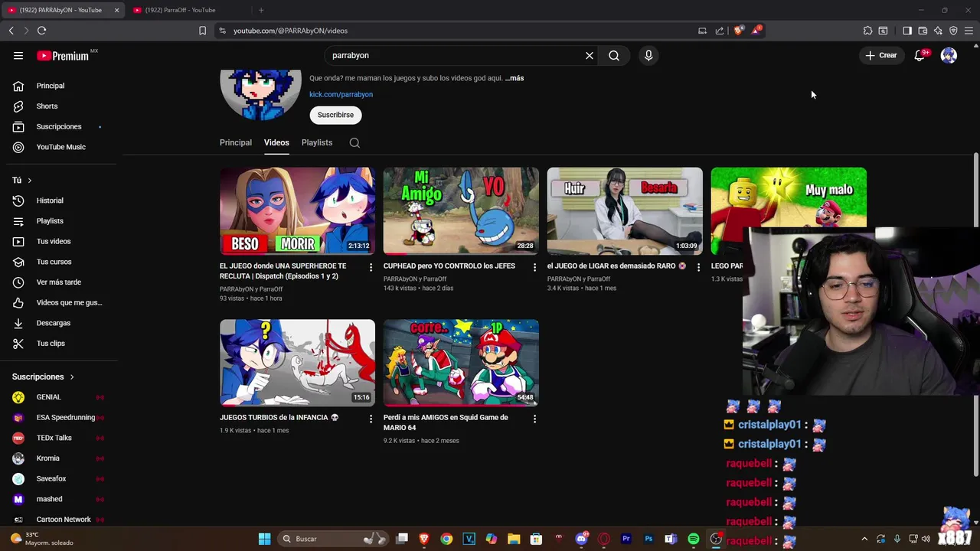
Task: Bookmark this page via the bookmark icon
Action: coord(202,31)
